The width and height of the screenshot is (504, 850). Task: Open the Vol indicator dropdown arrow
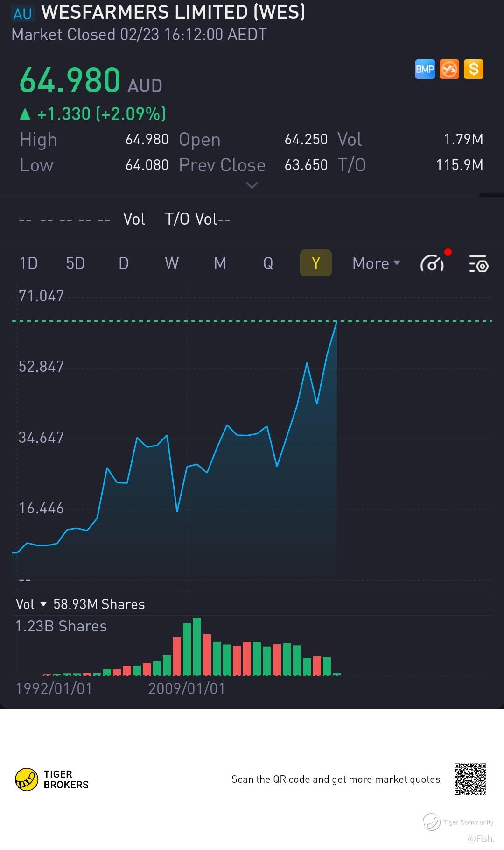tap(43, 604)
